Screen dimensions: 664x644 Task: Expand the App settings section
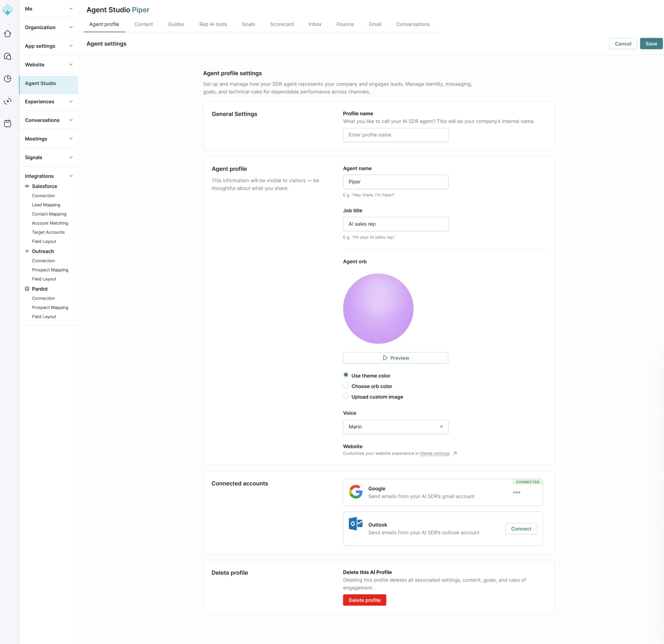pyautogui.click(x=49, y=46)
